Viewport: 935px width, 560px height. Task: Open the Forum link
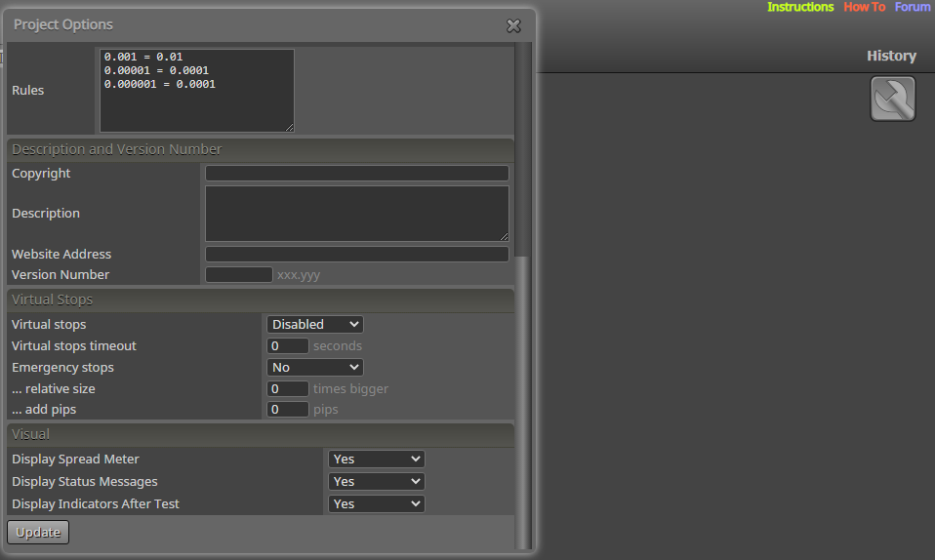point(913,7)
